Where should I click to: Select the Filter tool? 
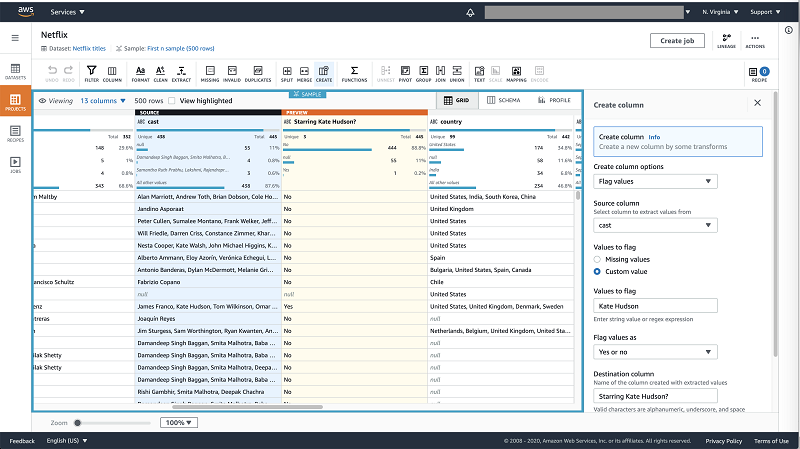[92, 73]
